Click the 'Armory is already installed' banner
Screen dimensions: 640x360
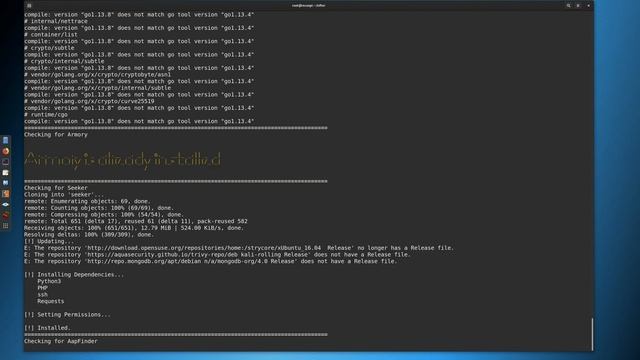(122, 160)
